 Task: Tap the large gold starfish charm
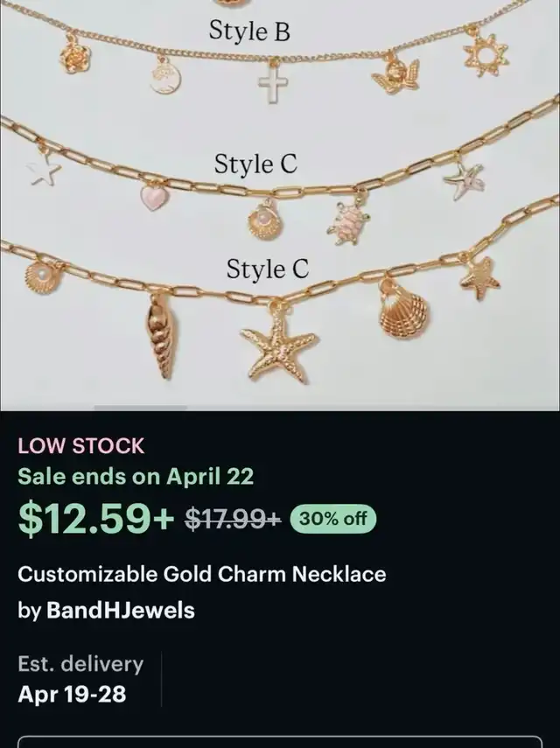coord(278,345)
